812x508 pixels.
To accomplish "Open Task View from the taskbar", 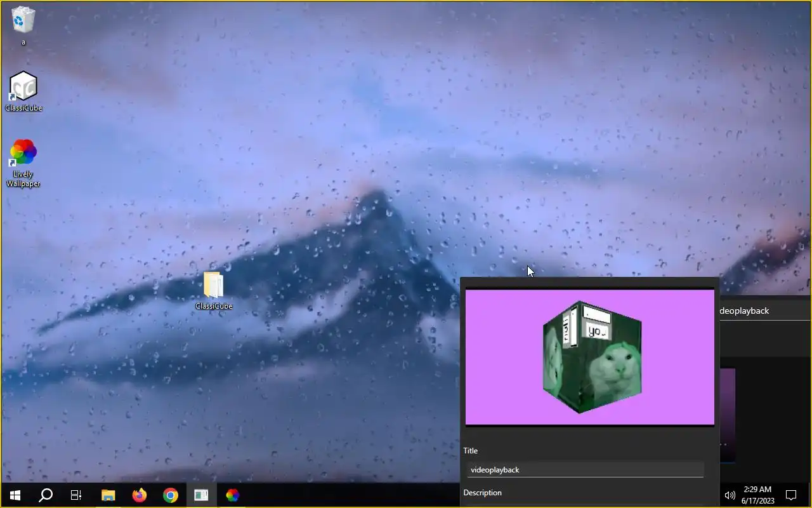I will click(76, 495).
